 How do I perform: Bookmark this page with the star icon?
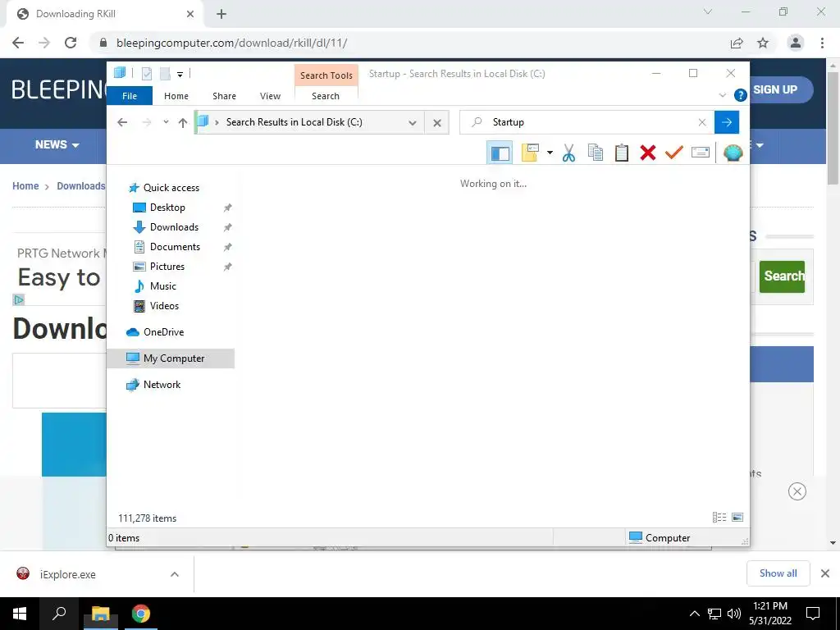pyautogui.click(x=763, y=43)
